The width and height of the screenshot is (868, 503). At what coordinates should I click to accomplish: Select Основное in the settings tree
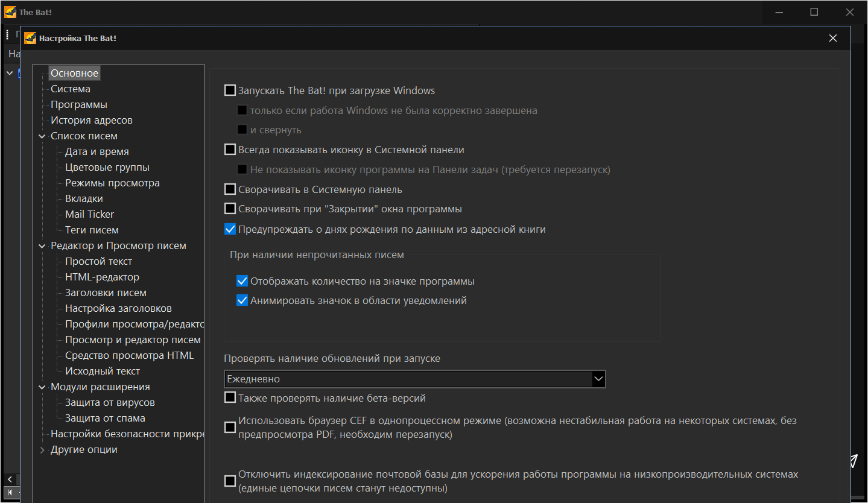point(74,73)
